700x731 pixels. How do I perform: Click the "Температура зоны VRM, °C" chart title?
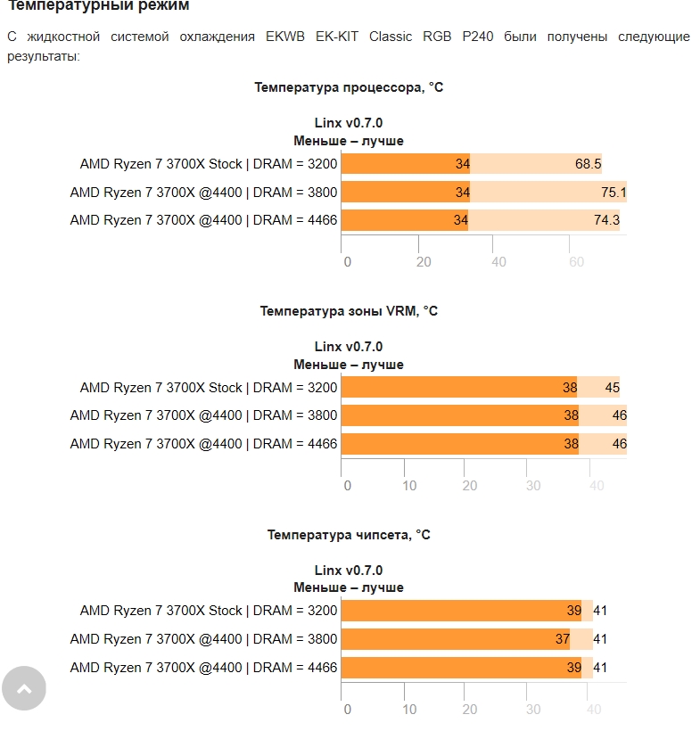pos(349,311)
